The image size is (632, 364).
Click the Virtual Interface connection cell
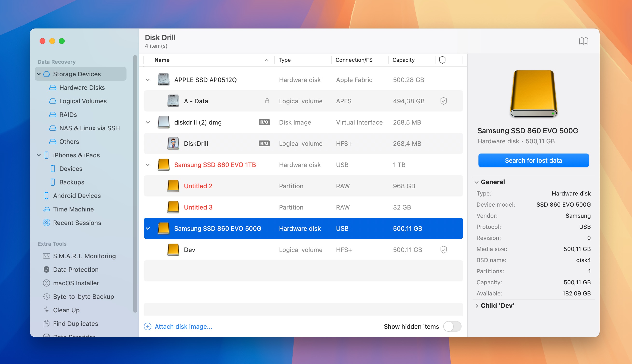[x=359, y=122]
